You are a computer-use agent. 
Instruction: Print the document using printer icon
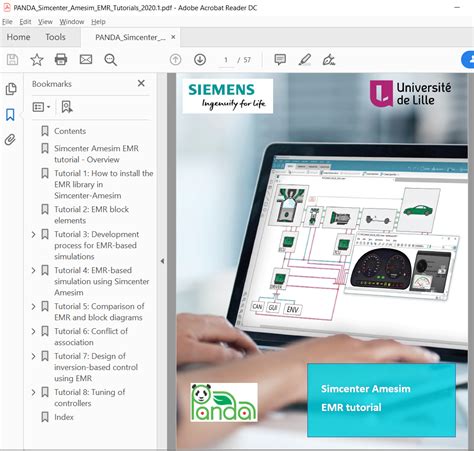61,60
